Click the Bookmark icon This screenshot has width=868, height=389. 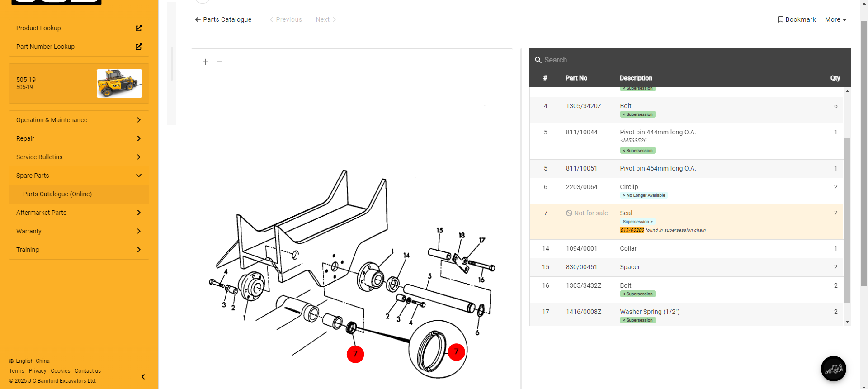[x=780, y=19]
